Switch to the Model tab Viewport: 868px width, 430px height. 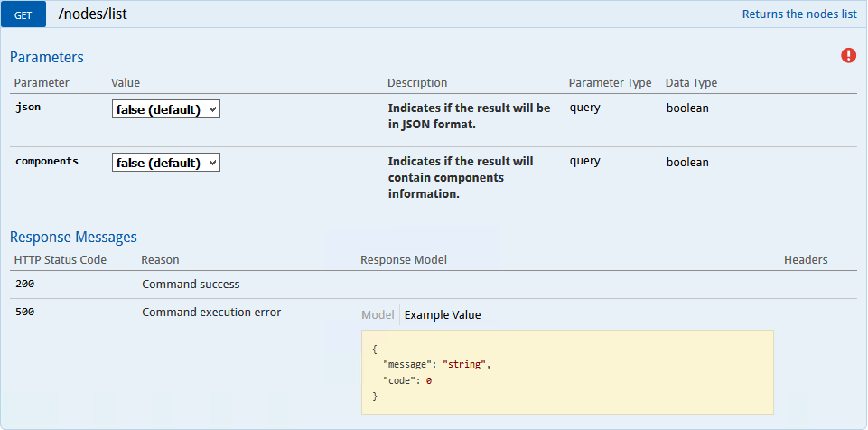point(377,315)
